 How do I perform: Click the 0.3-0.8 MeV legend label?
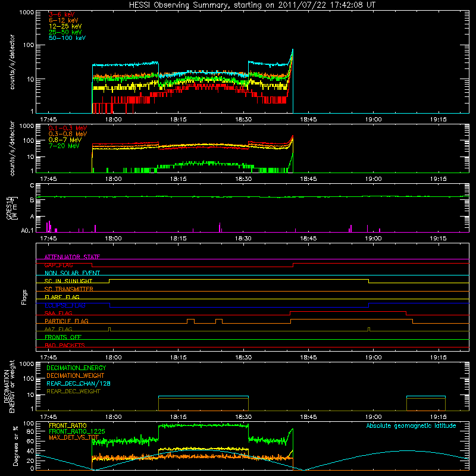68,134
